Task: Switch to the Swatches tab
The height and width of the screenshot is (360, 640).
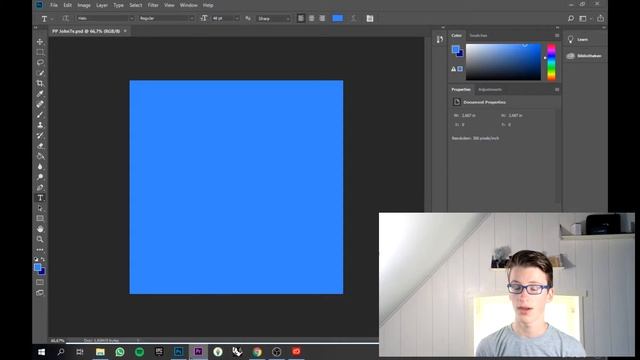Action: pos(478,36)
